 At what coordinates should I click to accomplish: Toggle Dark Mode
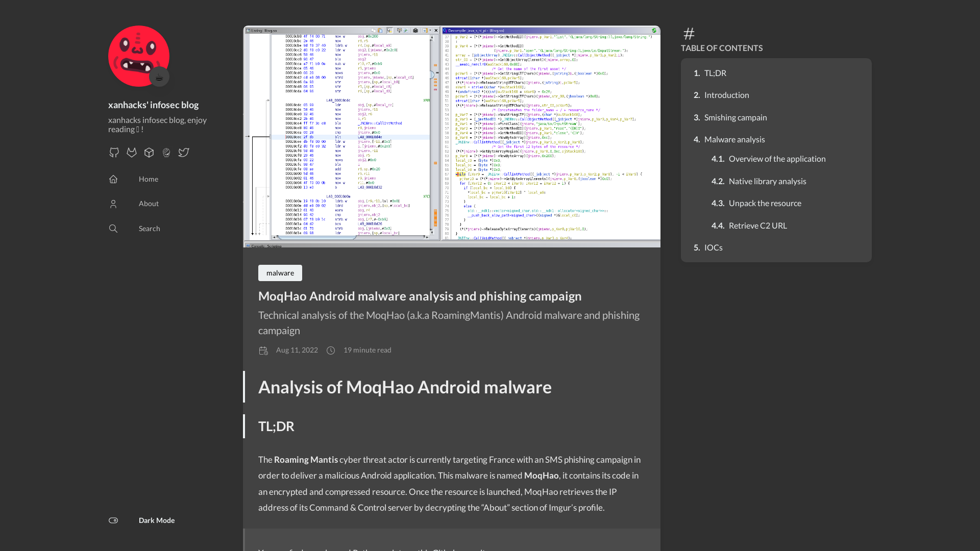click(x=113, y=520)
